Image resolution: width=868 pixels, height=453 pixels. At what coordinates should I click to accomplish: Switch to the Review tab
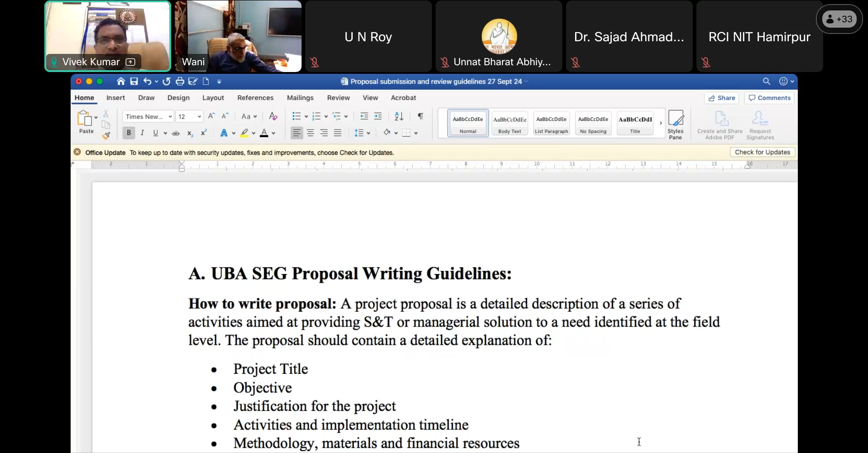pyautogui.click(x=338, y=98)
